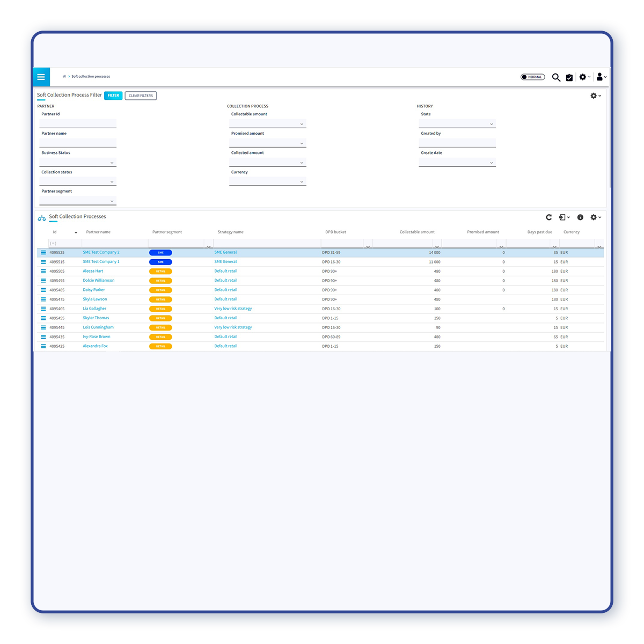Open the user profile menu
Viewport: 644px width, 644px height.
pos(601,77)
